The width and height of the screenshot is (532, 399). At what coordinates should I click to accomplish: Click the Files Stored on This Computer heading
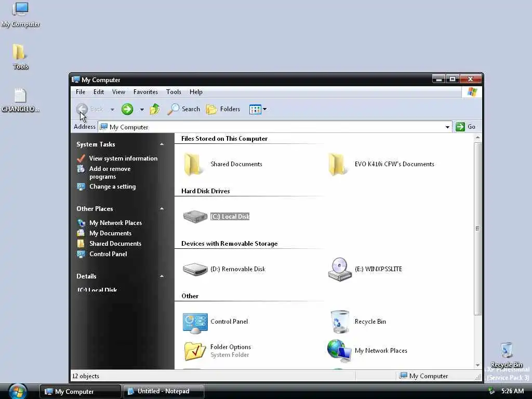coord(224,139)
